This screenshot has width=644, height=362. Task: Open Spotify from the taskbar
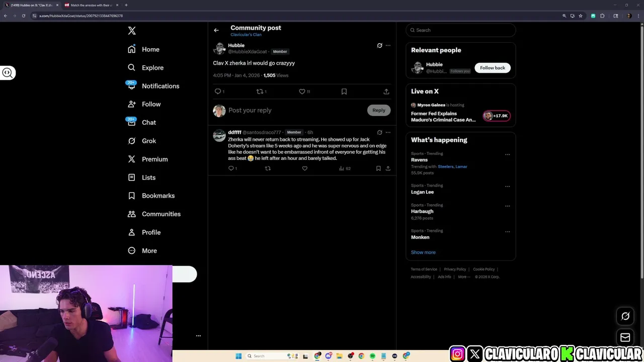[372, 356]
